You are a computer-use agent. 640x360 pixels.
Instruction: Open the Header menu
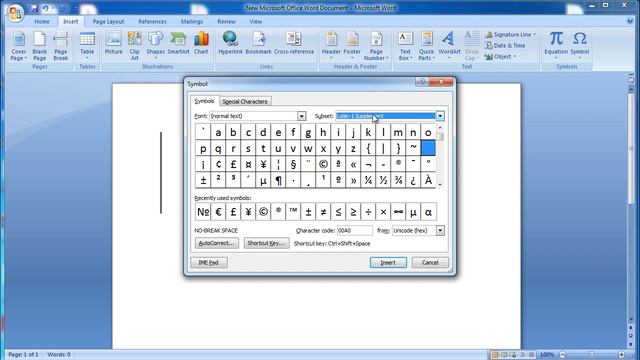[x=331, y=46]
